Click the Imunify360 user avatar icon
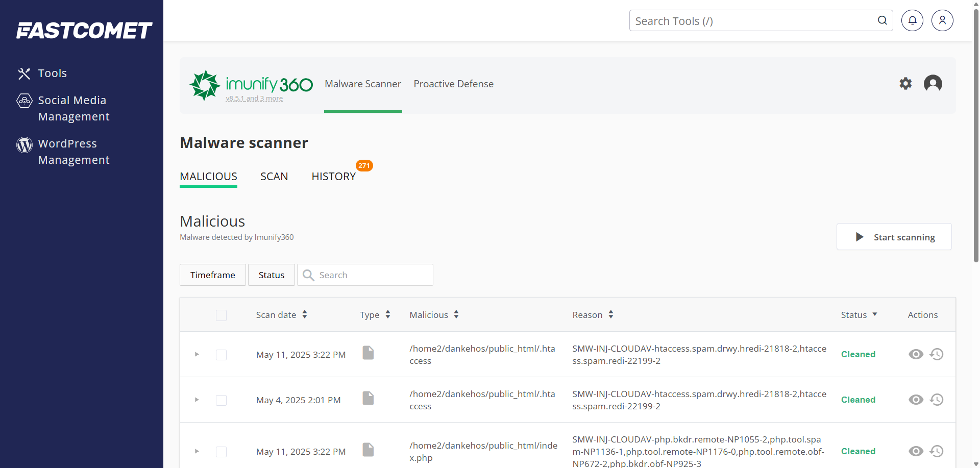Image resolution: width=980 pixels, height=468 pixels. (x=933, y=83)
